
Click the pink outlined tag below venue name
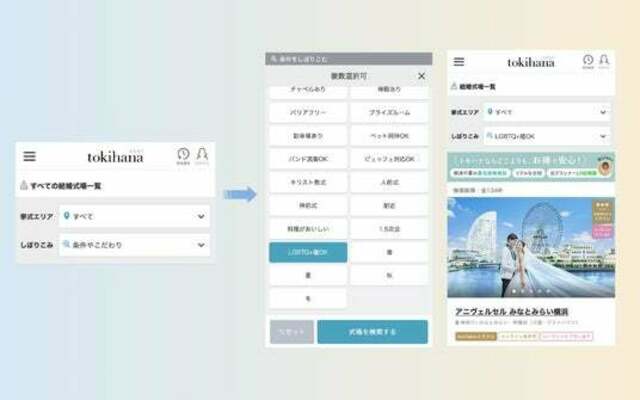tap(566, 336)
